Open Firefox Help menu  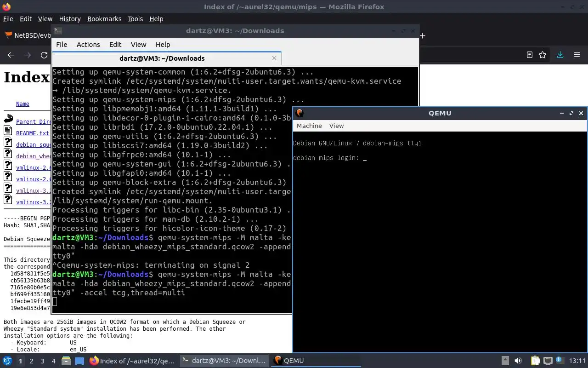point(156,19)
